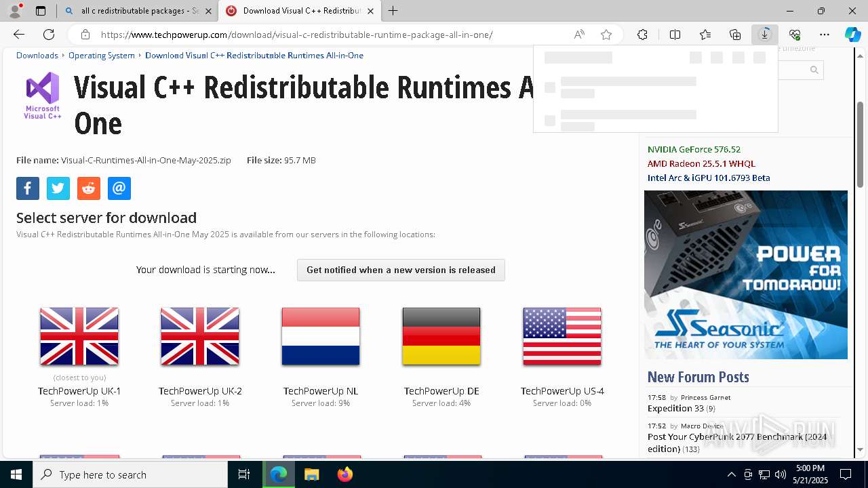Download from TechPowerUp UK-1 server flag
Screen dimensions: 868x488
(x=79, y=336)
